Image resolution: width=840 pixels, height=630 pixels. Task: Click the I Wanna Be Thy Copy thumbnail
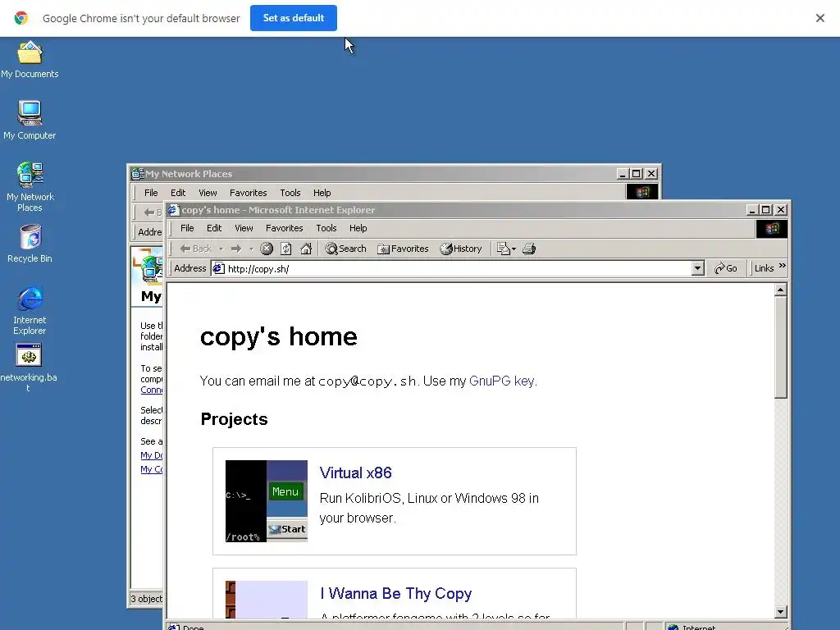click(x=267, y=600)
